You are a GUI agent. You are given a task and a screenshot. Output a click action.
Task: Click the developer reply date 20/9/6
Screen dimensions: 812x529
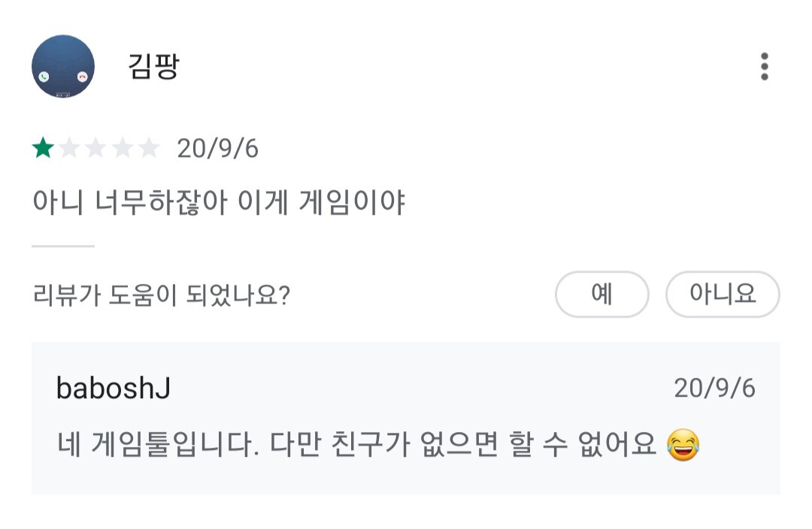coord(714,388)
